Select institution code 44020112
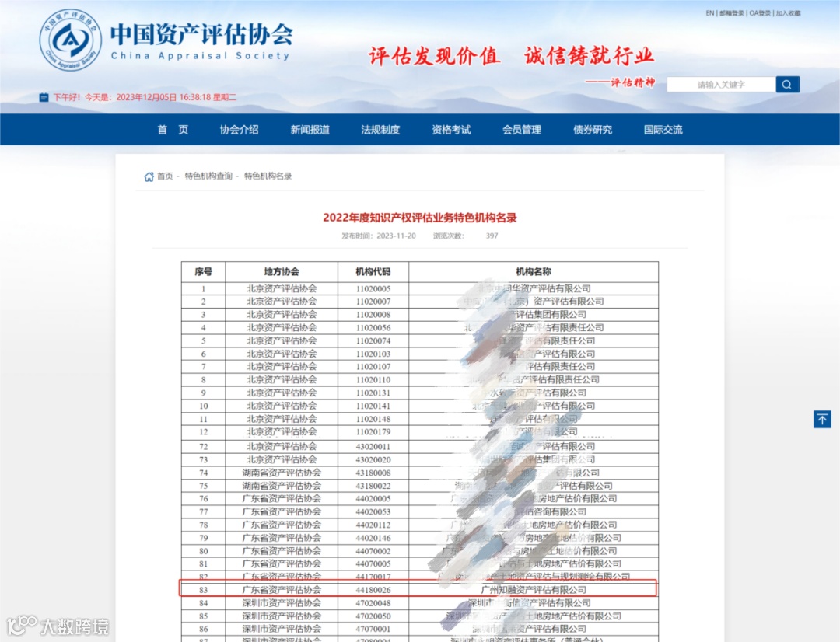The height and width of the screenshot is (642, 840). coord(373,525)
